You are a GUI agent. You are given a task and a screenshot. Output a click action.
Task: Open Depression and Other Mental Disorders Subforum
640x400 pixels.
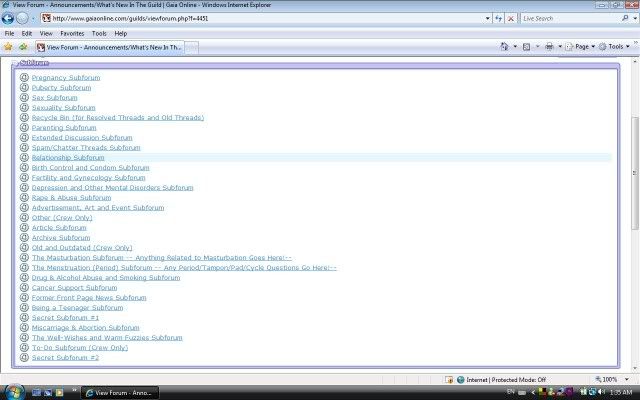(112, 188)
